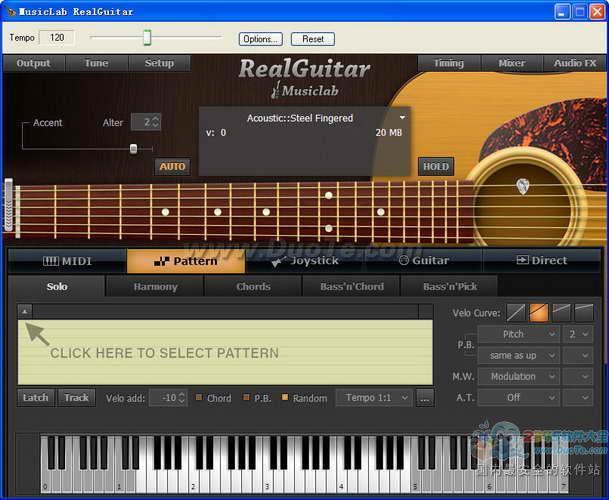
Task: Click the Tempo value field showing 120
Action: 57,38
